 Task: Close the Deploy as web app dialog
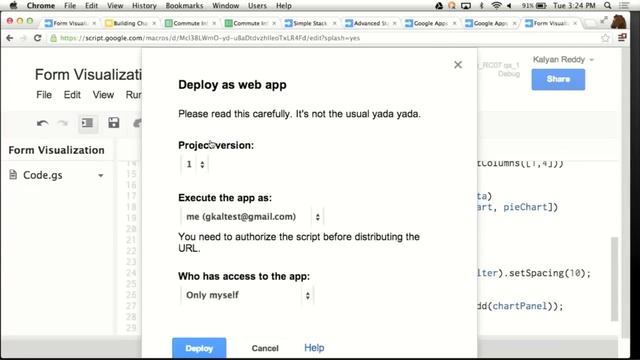(x=458, y=64)
